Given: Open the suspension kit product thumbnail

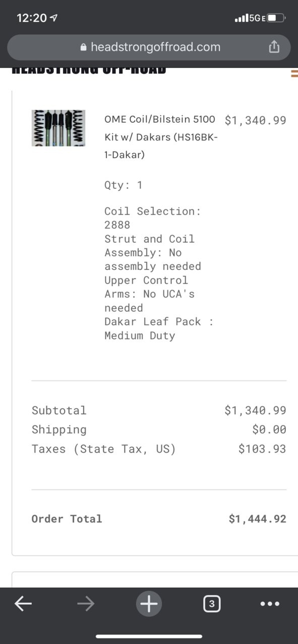Looking at the screenshot, I should (58, 128).
